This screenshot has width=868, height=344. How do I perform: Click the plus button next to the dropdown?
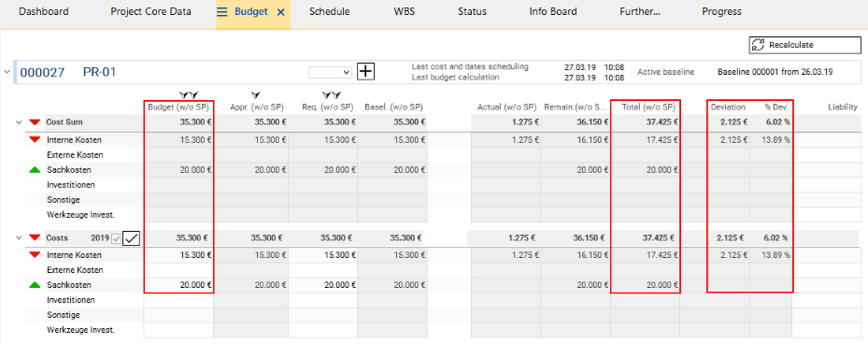[x=366, y=71]
